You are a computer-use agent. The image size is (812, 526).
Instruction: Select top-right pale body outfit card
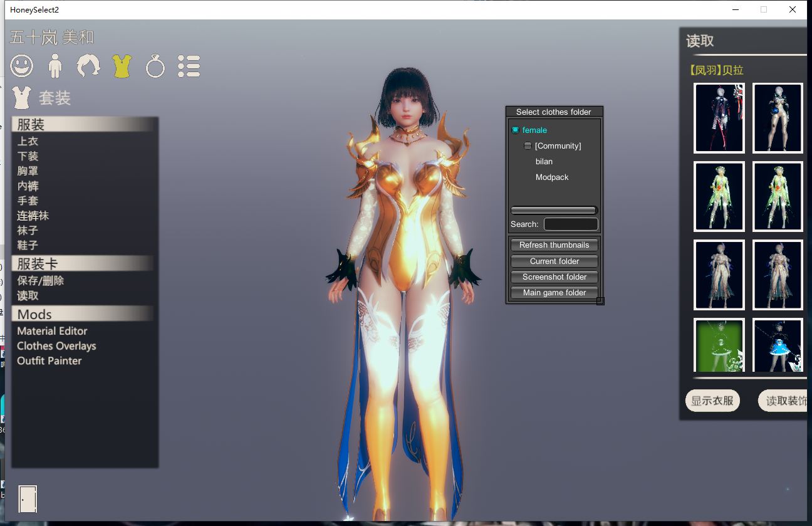pyautogui.click(x=778, y=118)
